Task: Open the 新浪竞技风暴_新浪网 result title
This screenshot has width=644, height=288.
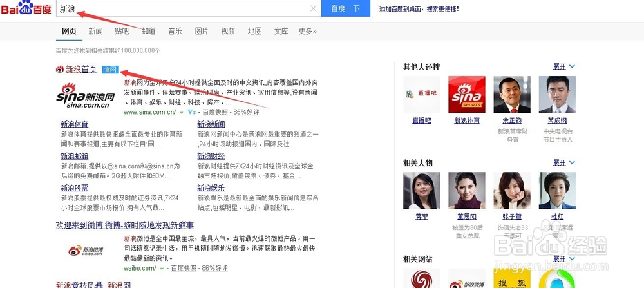Action: point(93,285)
